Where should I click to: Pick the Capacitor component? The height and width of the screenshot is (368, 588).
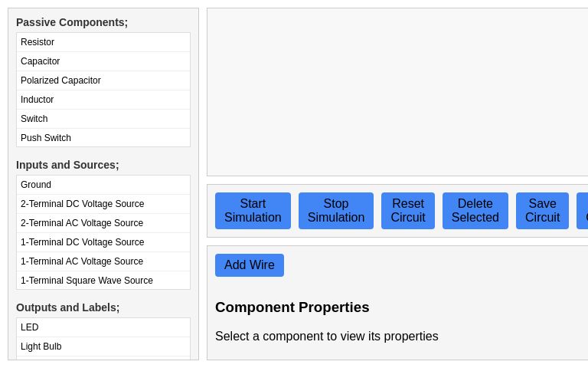point(103,61)
